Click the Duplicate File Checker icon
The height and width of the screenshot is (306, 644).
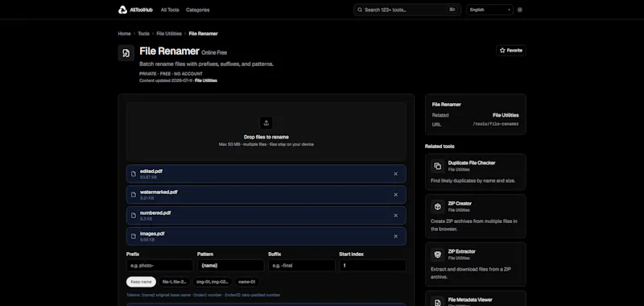pyautogui.click(x=438, y=166)
